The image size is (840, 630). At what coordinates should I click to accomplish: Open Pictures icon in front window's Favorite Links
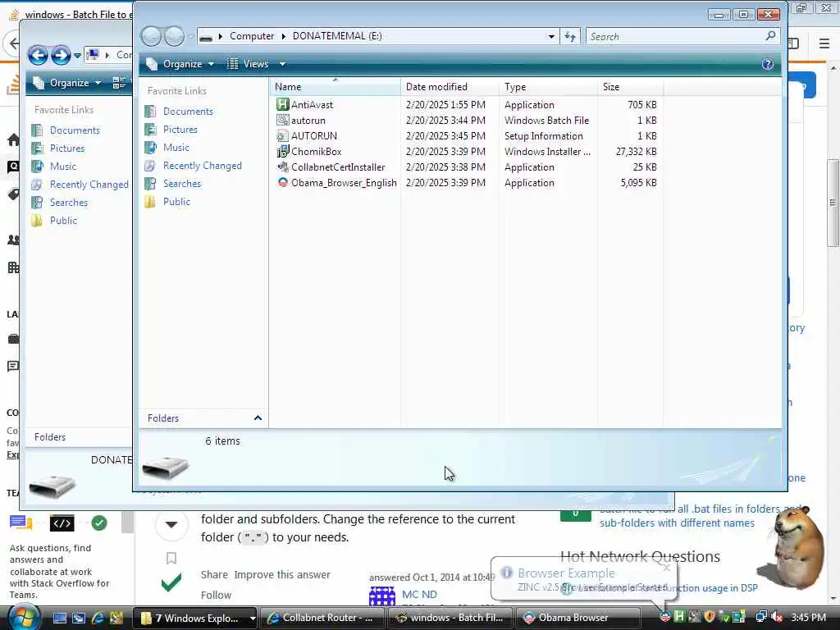pos(151,129)
